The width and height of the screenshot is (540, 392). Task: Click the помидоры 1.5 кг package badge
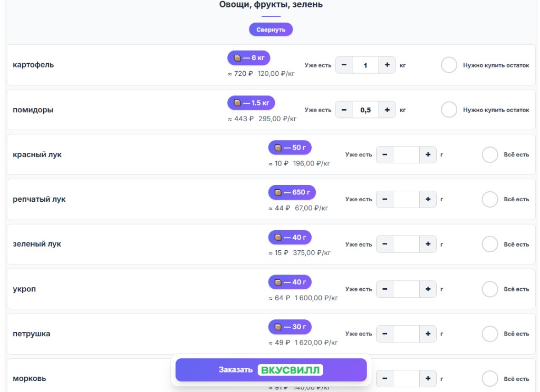pyautogui.click(x=251, y=103)
